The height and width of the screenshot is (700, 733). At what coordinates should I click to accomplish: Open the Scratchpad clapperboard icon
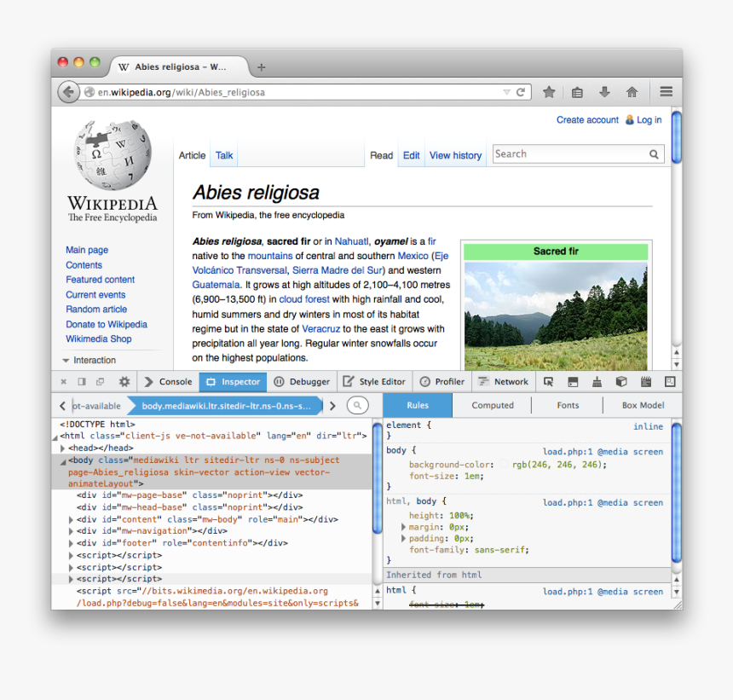(645, 382)
